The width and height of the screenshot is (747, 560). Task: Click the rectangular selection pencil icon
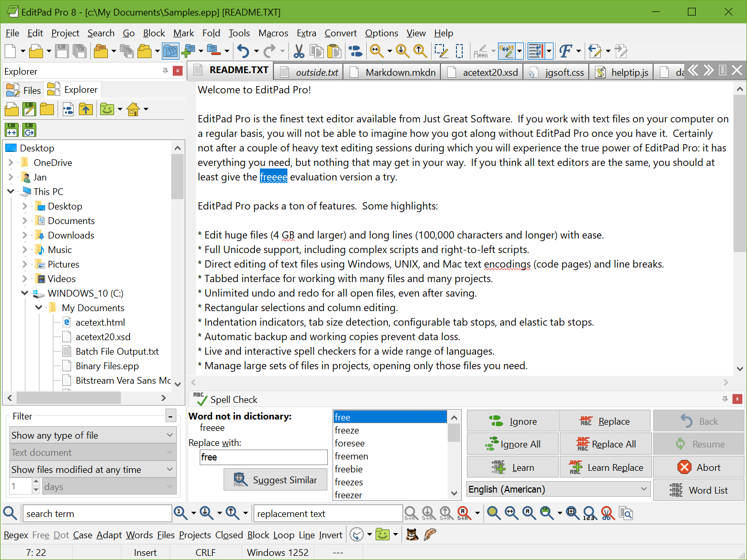click(441, 51)
